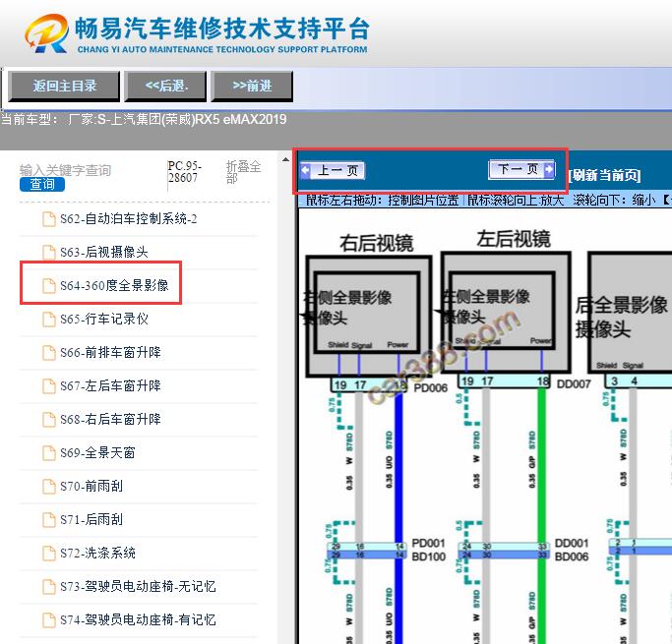Screen dimensions: 672x644
Task: Click the PD006 connector label
Action: [430, 388]
